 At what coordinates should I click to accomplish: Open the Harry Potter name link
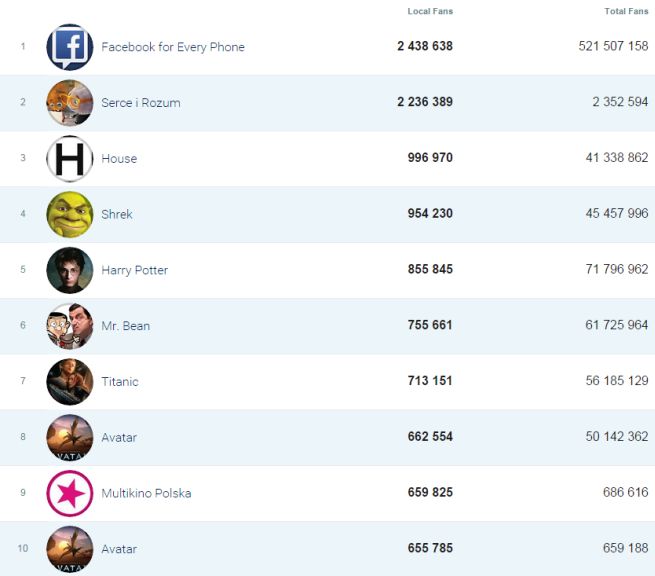coord(135,270)
